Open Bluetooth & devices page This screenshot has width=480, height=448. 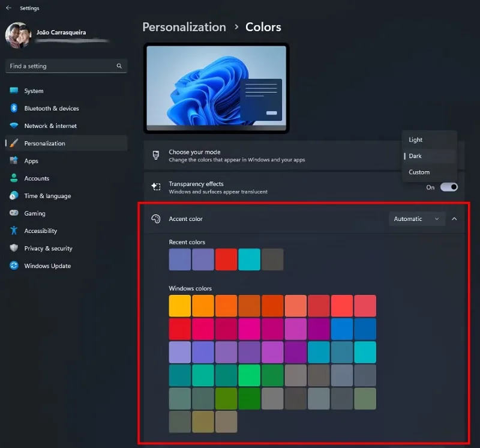tap(67, 108)
